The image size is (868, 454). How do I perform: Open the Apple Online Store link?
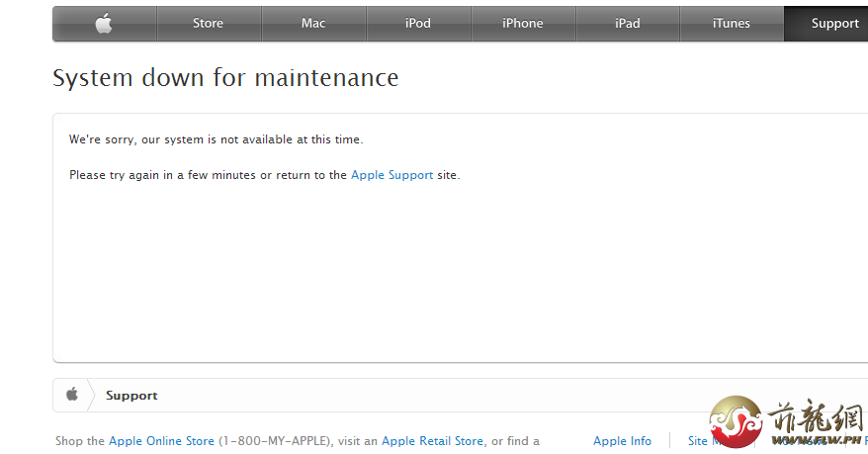(x=161, y=441)
